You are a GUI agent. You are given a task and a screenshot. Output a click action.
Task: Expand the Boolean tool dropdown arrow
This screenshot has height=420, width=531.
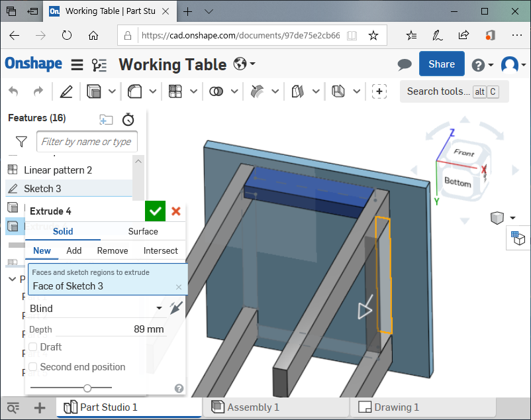pos(234,91)
